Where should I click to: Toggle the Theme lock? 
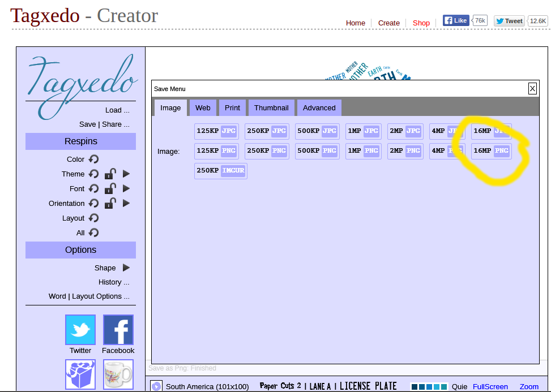(110, 174)
